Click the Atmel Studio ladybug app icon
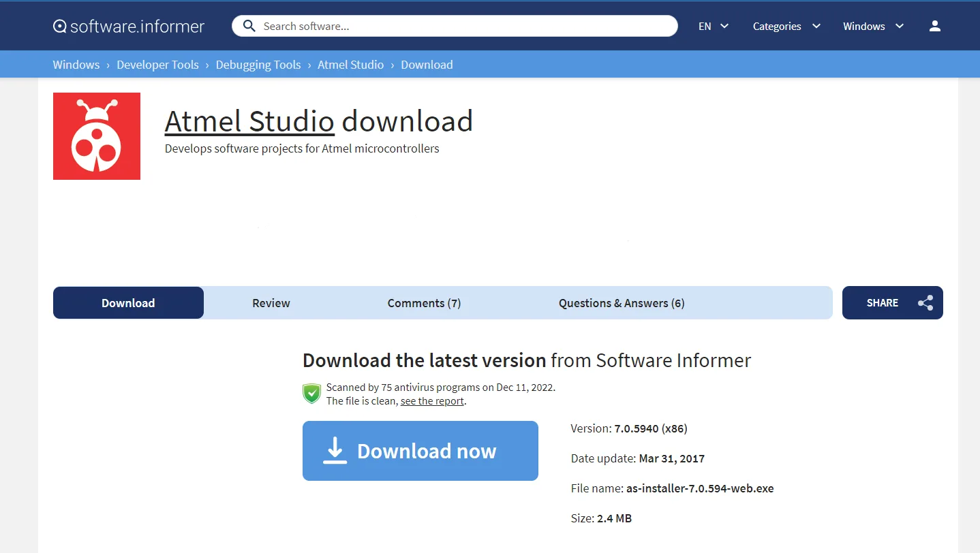Screen dimensions: 980x553 coord(97,136)
